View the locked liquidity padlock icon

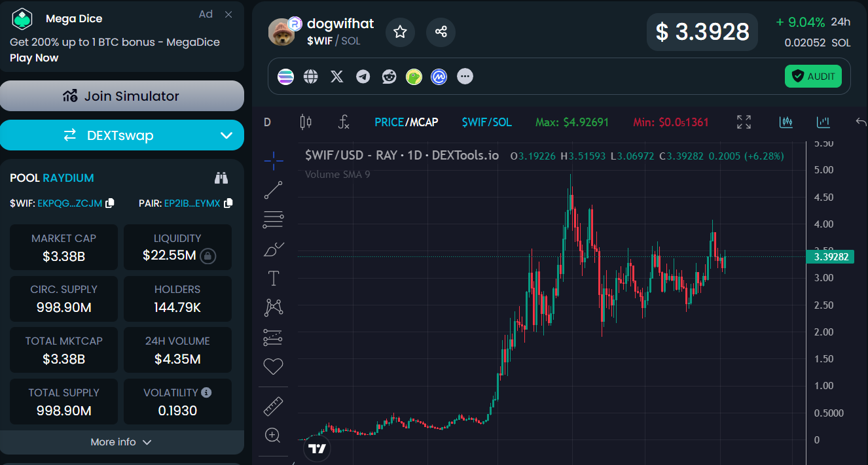[x=208, y=255]
